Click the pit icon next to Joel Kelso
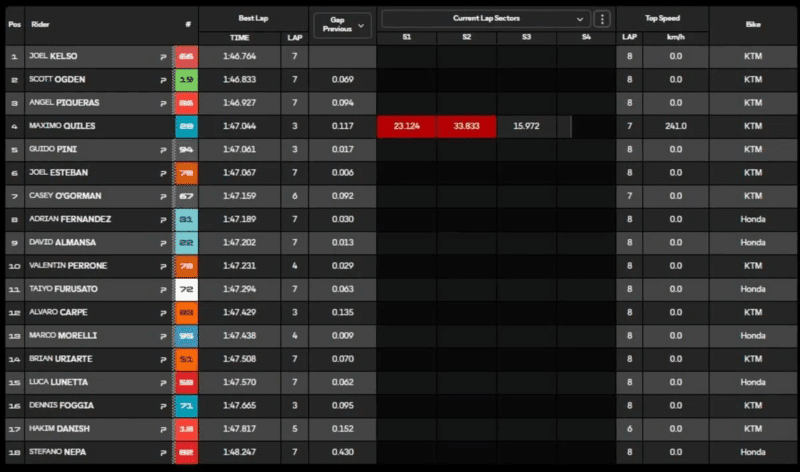 pos(163,57)
